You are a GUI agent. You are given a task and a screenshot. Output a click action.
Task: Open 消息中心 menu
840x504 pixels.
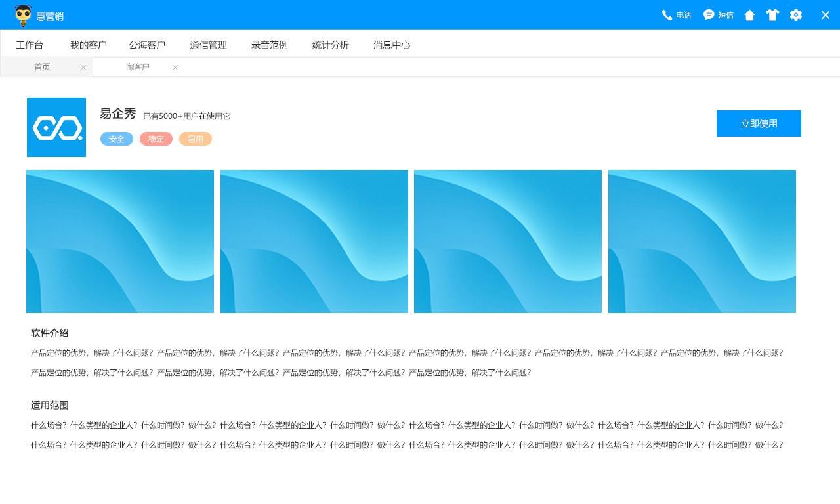click(x=392, y=45)
